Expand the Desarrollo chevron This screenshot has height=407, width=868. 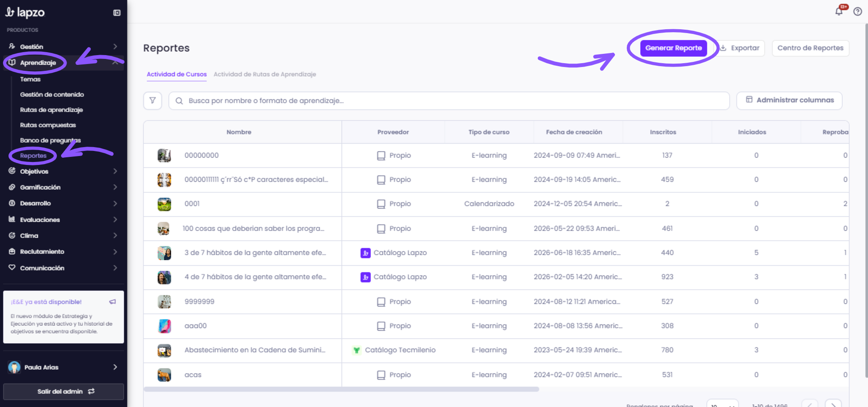tap(115, 203)
